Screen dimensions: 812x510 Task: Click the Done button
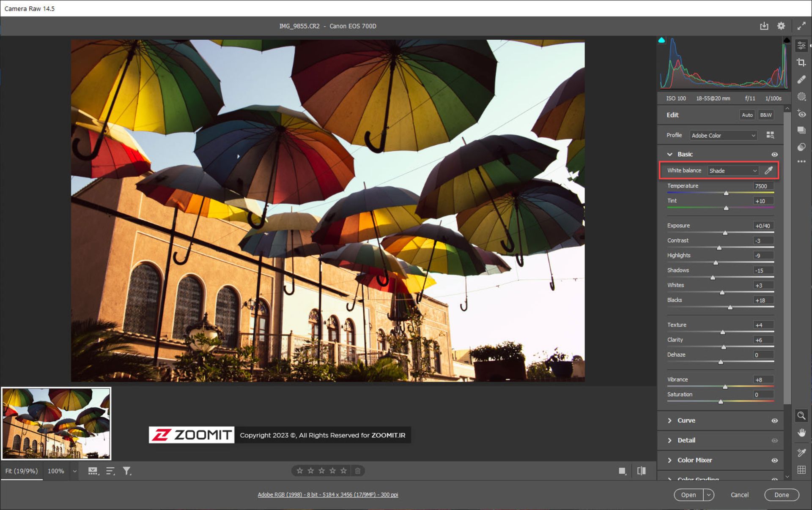781,495
